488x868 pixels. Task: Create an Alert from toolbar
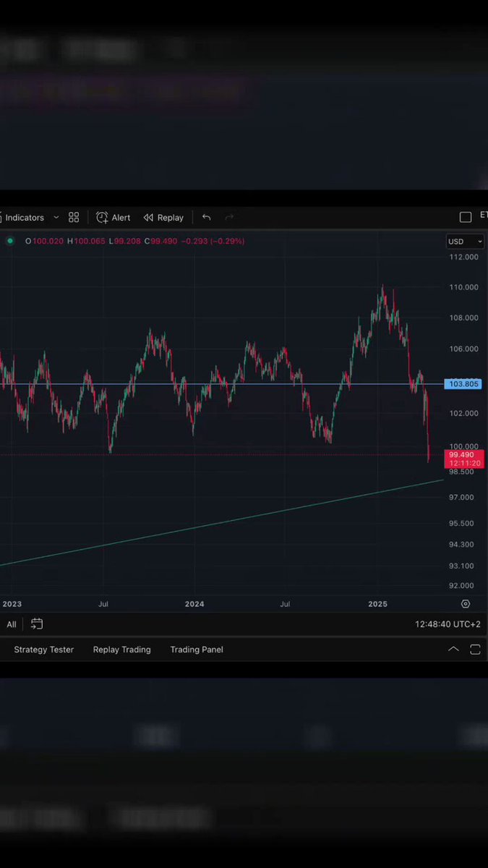(114, 218)
